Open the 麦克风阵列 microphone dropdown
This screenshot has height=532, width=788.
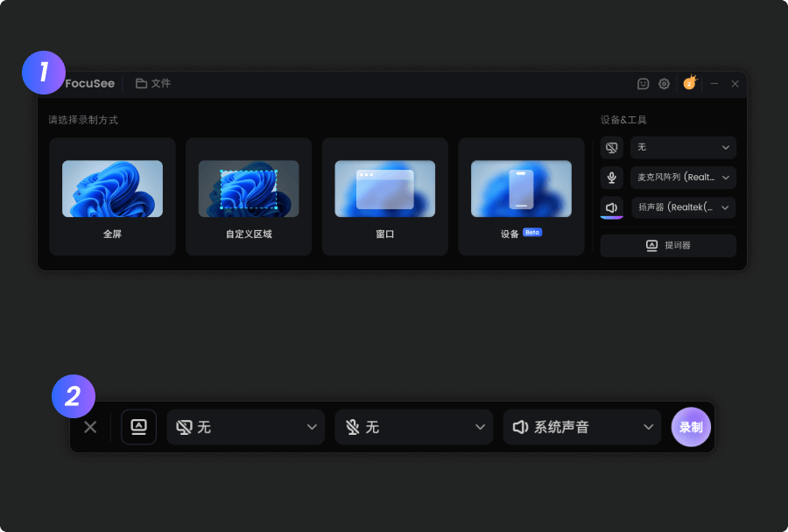[x=684, y=178]
